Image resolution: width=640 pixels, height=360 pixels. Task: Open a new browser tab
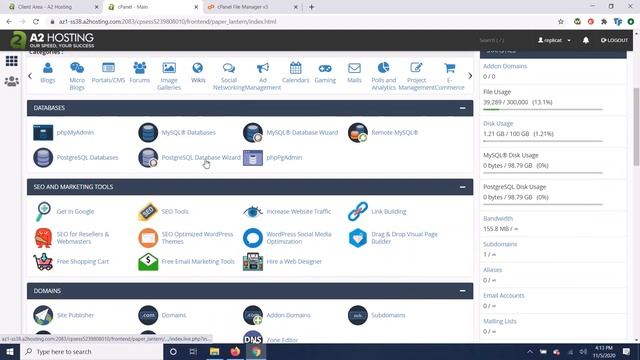pos(311,7)
